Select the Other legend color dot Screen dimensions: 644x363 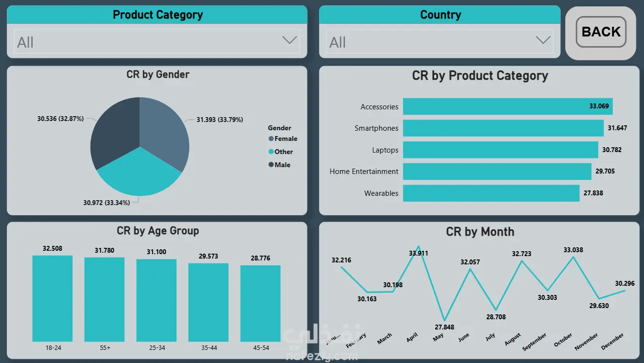[271, 152]
